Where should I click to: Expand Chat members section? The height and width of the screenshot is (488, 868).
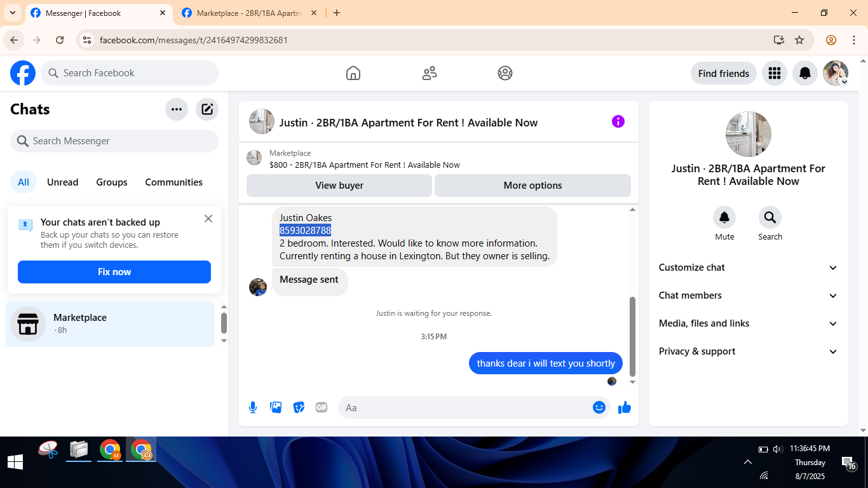coord(749,295)
